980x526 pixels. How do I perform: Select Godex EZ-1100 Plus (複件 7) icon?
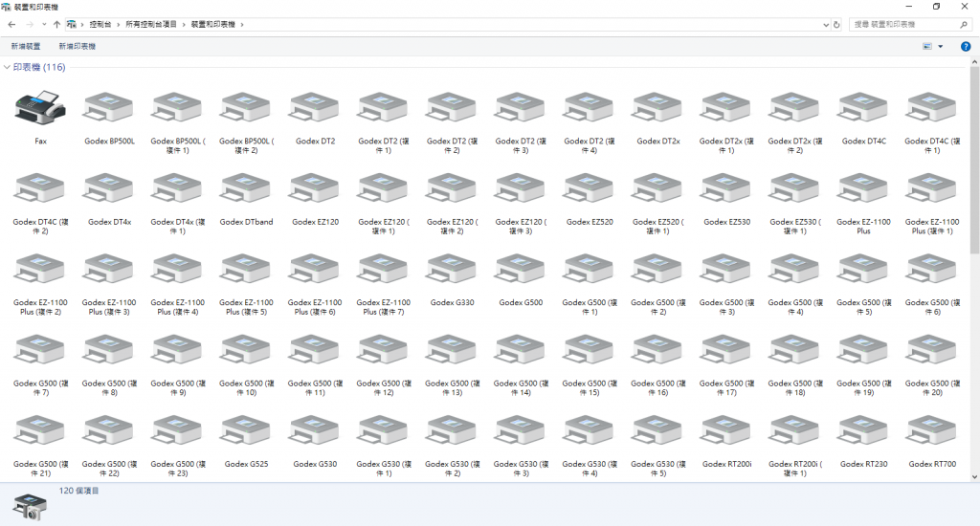pos(383,269)
